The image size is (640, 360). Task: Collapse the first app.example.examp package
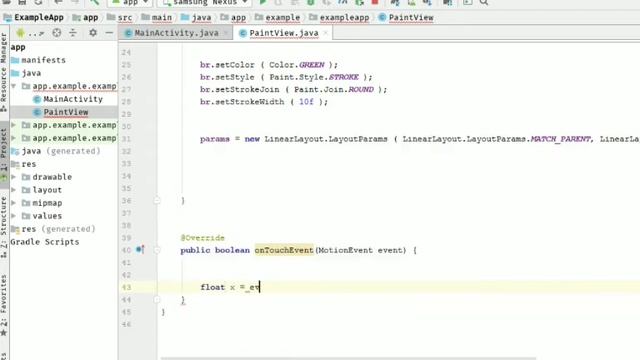point(14,86)
